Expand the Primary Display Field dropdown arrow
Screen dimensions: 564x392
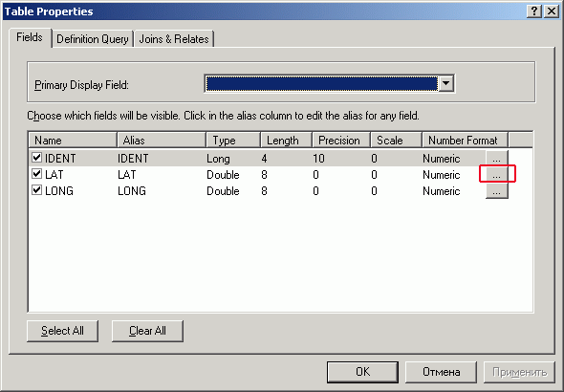pos(446,83)
